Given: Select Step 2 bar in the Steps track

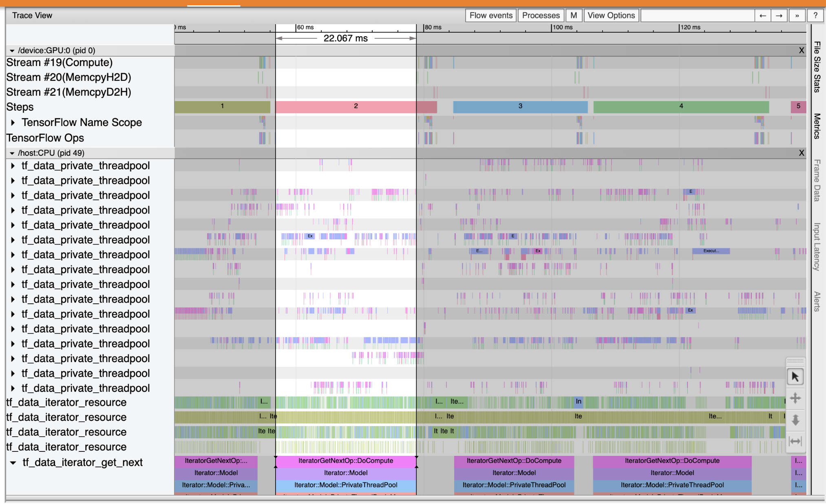Looking at the screenshot, I should pyautogui.click(x=356, y=106).
